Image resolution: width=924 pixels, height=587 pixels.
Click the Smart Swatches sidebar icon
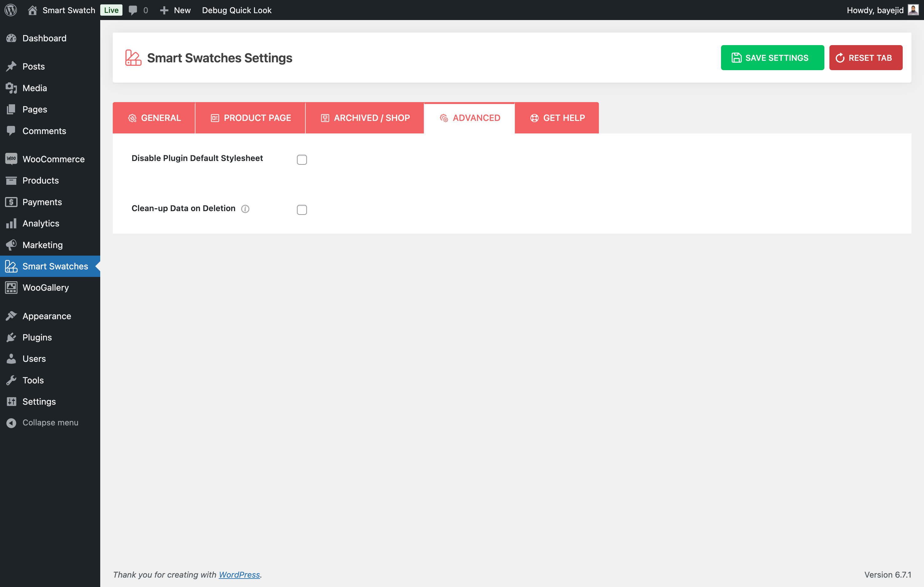point(11,266)
